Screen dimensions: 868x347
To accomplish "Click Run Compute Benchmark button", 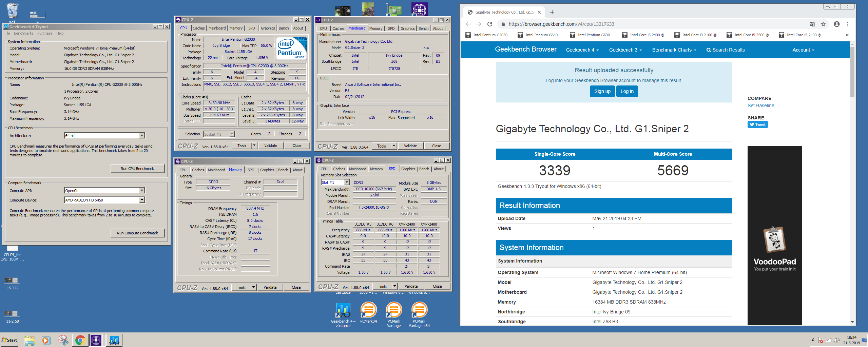I will (137, 233).
